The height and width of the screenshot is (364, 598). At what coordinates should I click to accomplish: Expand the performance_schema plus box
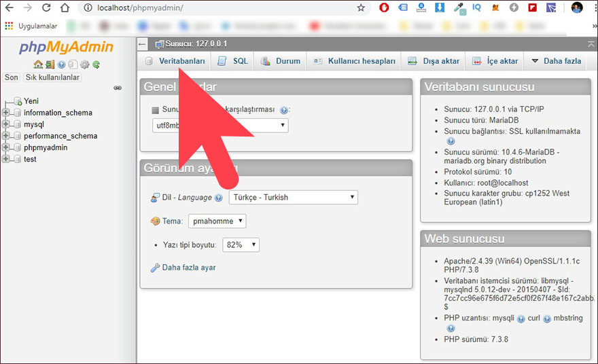point(5,136)
